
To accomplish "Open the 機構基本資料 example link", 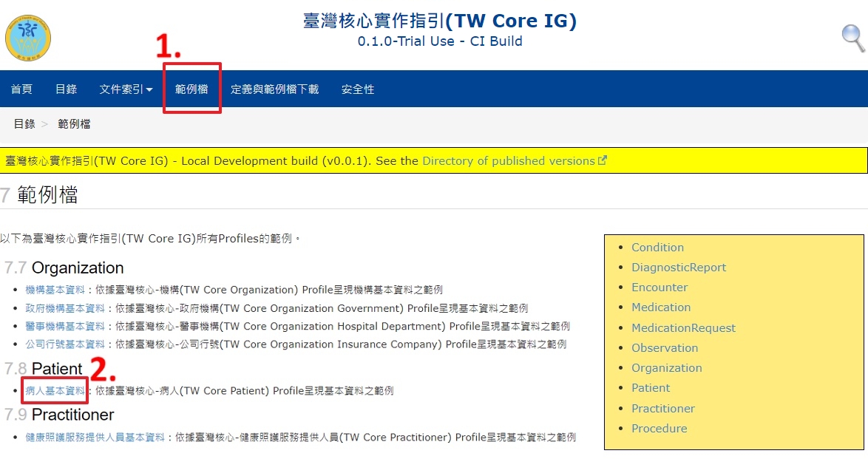I will (x=55, y=290).
